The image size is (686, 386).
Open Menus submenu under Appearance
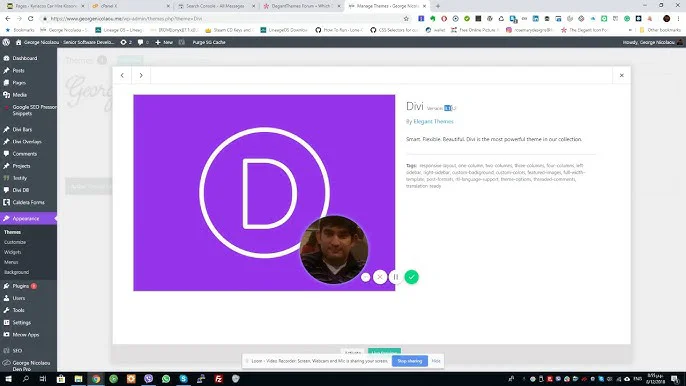11,262
